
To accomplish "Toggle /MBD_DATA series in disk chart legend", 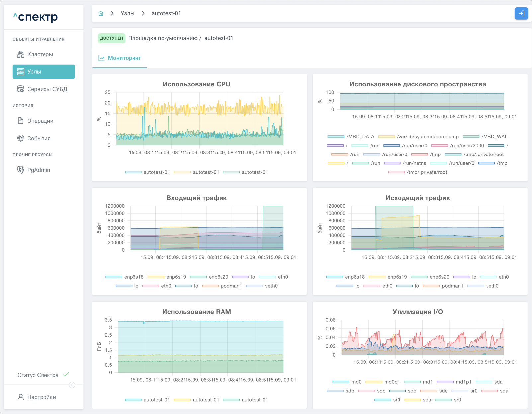I will coord(351,137).
